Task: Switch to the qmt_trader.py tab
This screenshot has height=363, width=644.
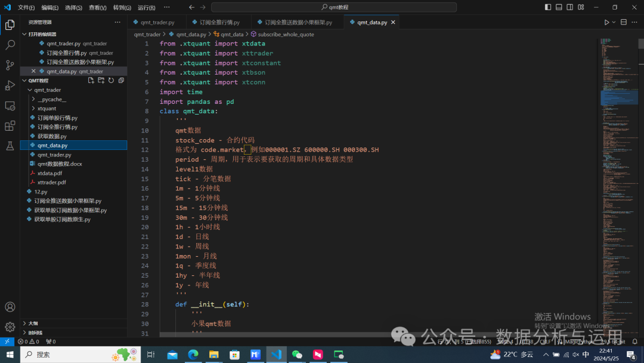Action: 156,22
